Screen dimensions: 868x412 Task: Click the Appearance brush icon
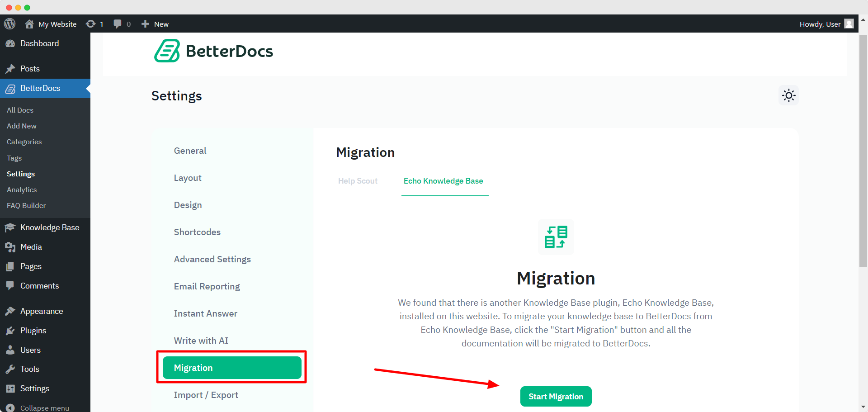tap(10, 311)
